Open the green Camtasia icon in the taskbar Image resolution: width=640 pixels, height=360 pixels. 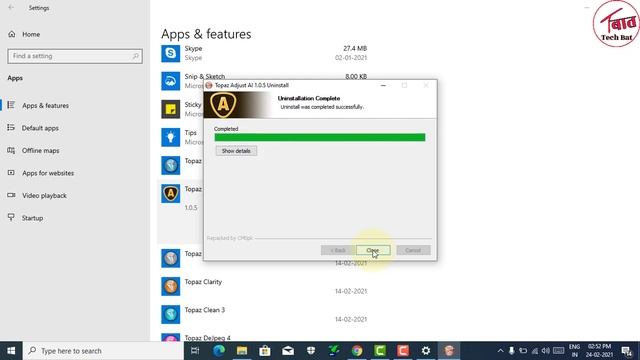click(380, 351)
